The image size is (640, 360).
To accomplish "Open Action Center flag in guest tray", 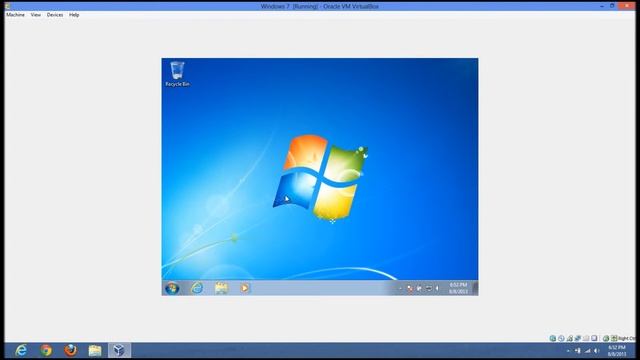I will pos(410,289).
